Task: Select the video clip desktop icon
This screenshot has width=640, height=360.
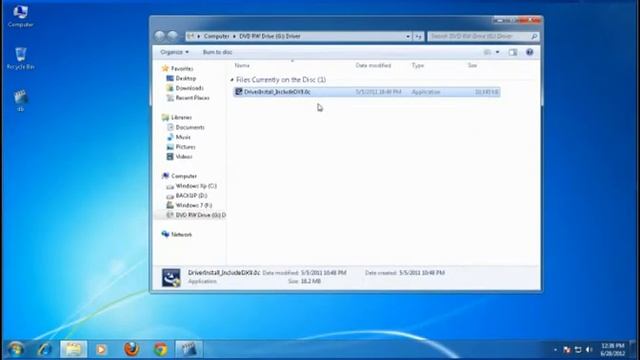Action: [20, 101]
